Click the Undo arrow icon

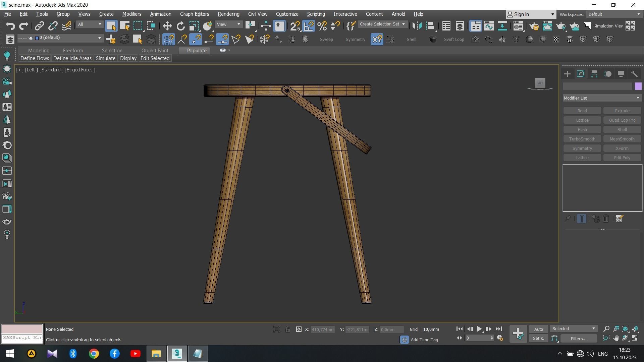click(10, 26)
